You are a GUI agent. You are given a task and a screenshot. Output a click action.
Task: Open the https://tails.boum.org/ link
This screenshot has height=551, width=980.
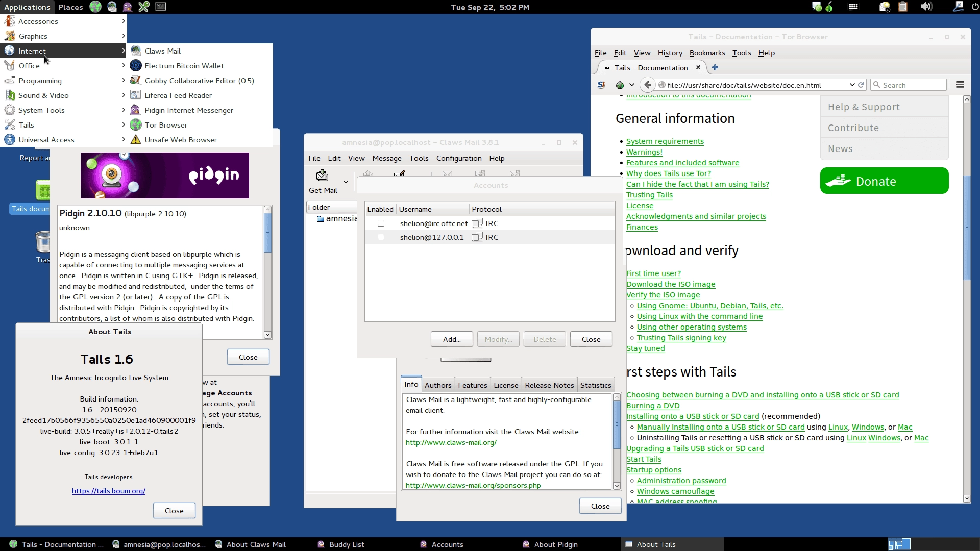coord(109,491)
